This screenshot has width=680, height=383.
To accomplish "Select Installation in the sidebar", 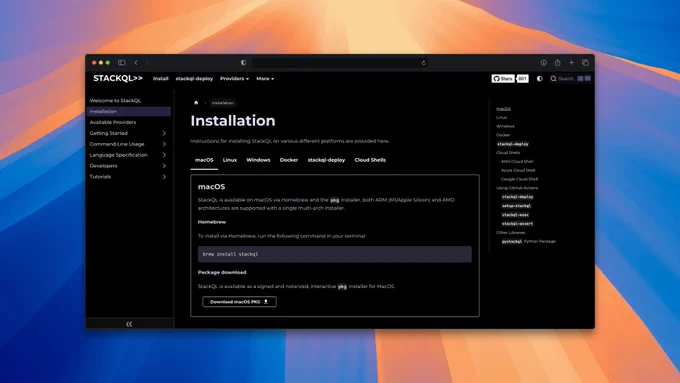I will 128,111.
